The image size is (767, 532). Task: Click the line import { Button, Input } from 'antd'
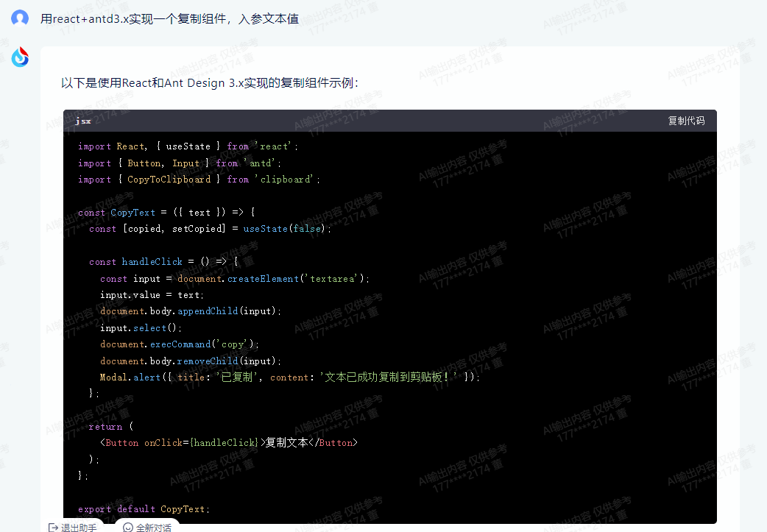pos(180,163)
